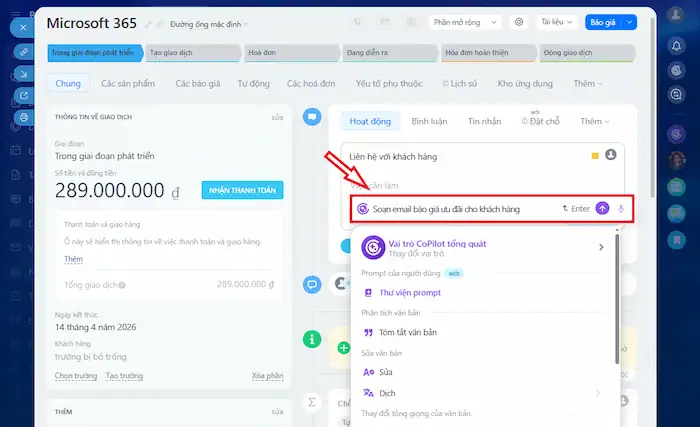Select Đặt chỗ activity tab
Image resolution: width=700 pixels, height=427 pixels.
[541, 121]
